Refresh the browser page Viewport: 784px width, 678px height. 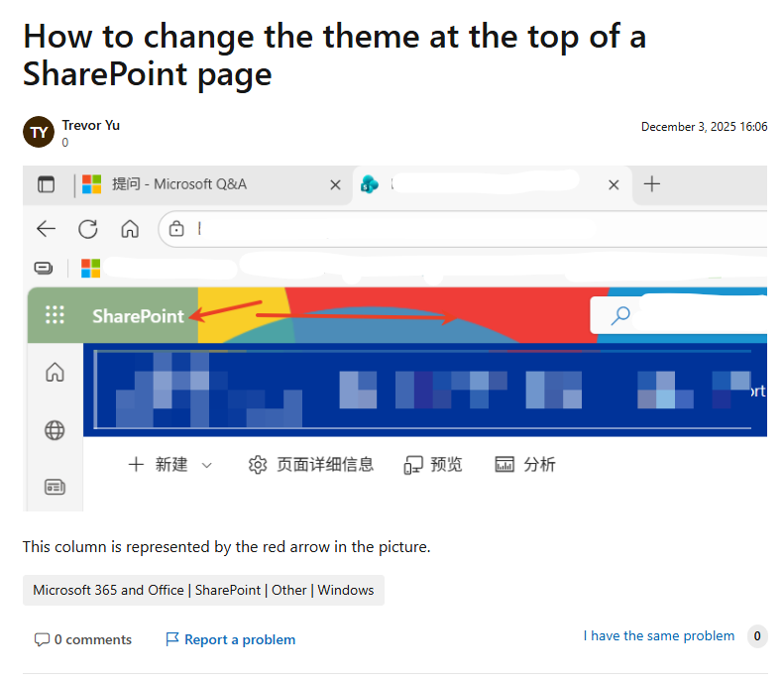pos(87,229)
